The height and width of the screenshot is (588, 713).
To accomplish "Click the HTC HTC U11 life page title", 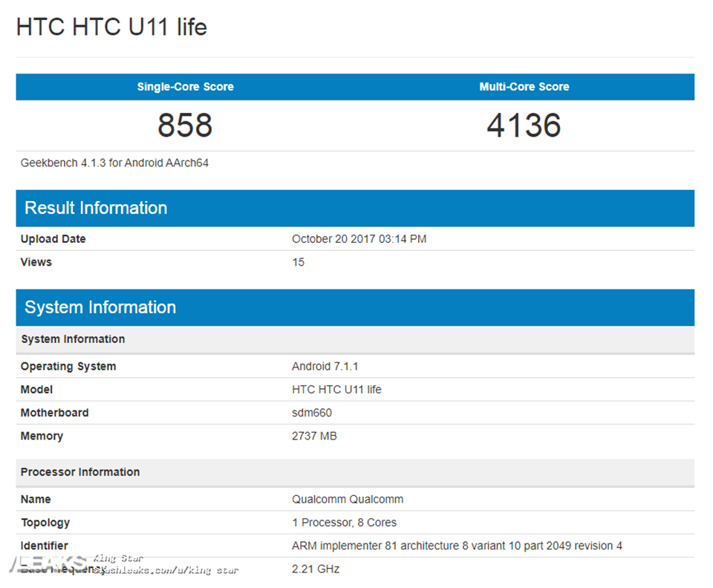I will [111, 27].
